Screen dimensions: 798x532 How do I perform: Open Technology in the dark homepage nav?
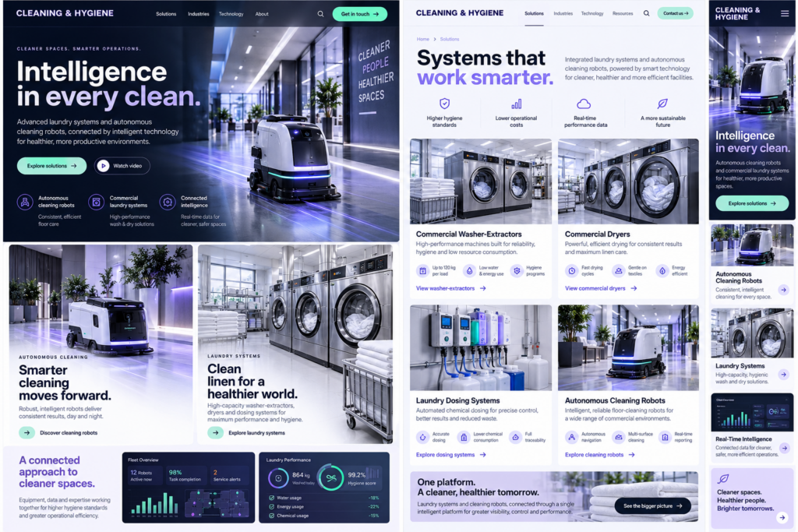(231, 14)
